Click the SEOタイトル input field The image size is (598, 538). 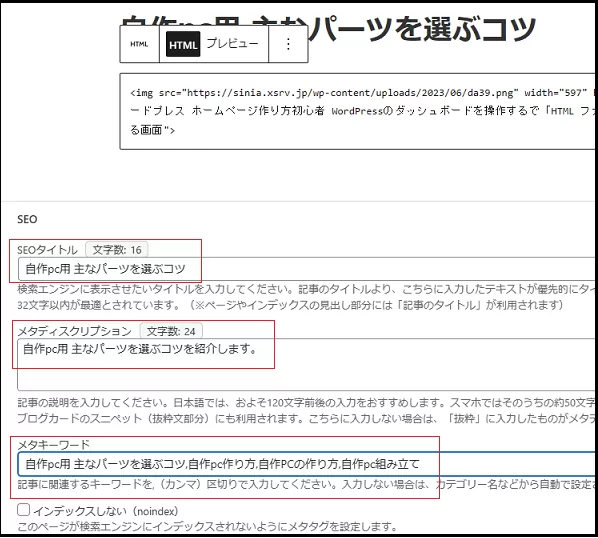pyautogui.click(x=307, y=269)
